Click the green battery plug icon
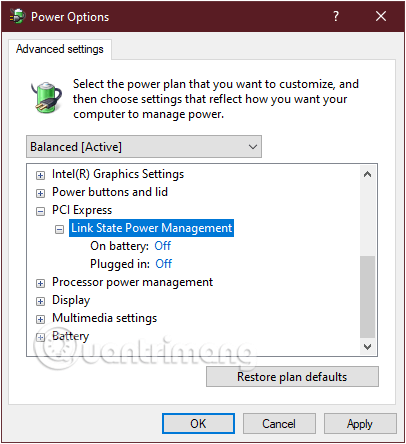Viewport: 406px width, 444px height. 47,98
